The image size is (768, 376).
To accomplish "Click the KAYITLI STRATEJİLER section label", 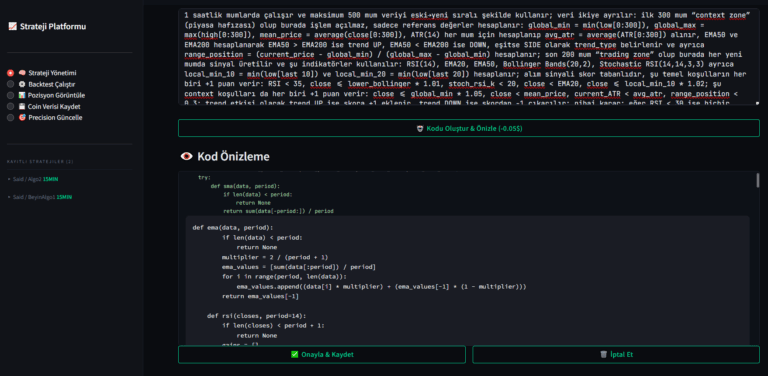I will [x=40, y=162].
